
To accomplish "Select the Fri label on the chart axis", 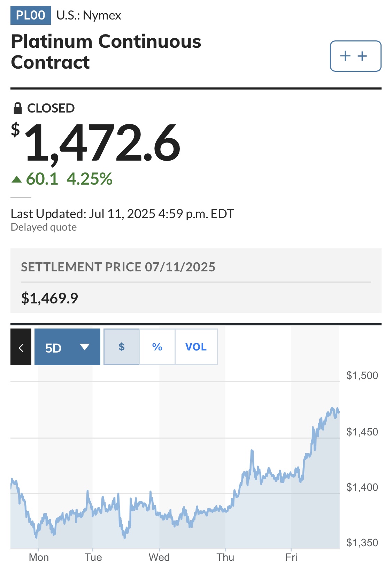I will click(x=291, y=557).
